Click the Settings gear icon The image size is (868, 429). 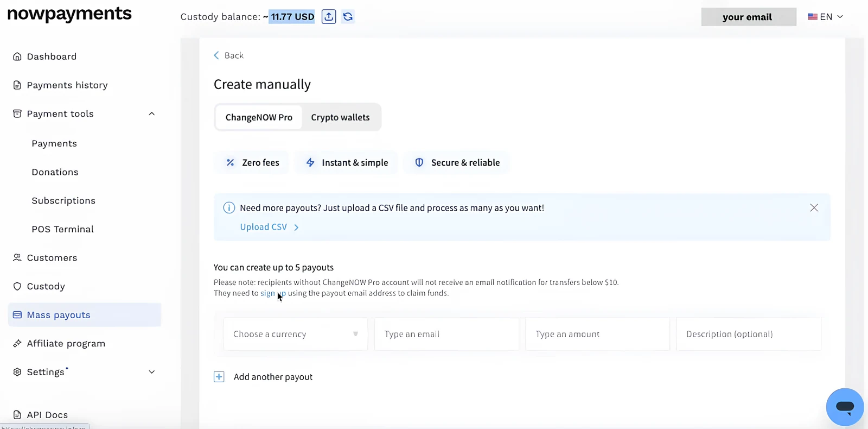(x=17, y=372)
